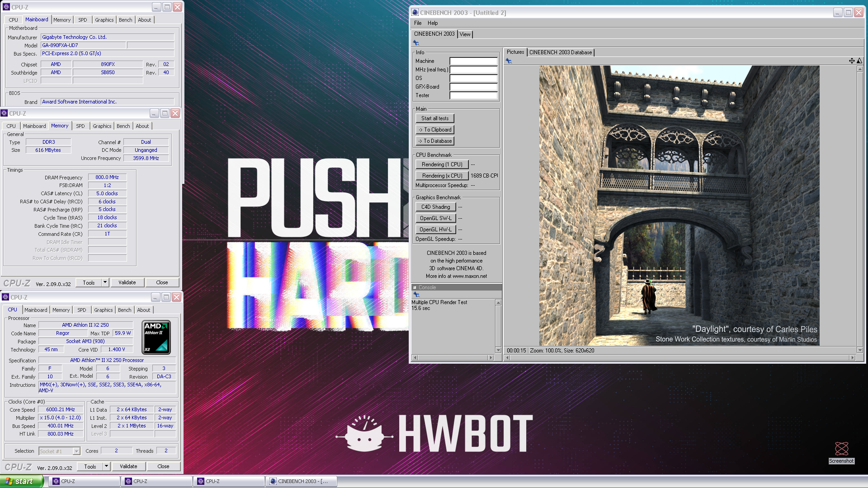
Task: Click the four-arrow move icon above the picture
Action: 852,61
